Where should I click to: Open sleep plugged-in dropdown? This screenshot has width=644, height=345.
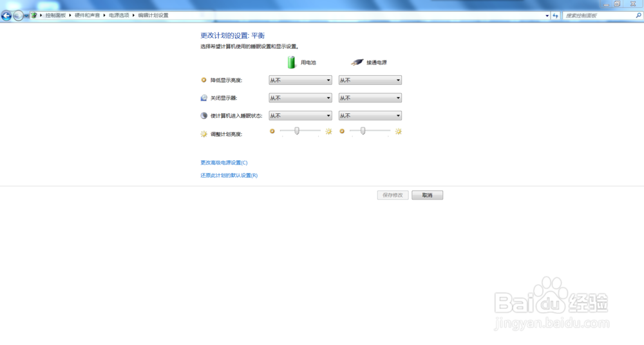(x=370, y=116)
